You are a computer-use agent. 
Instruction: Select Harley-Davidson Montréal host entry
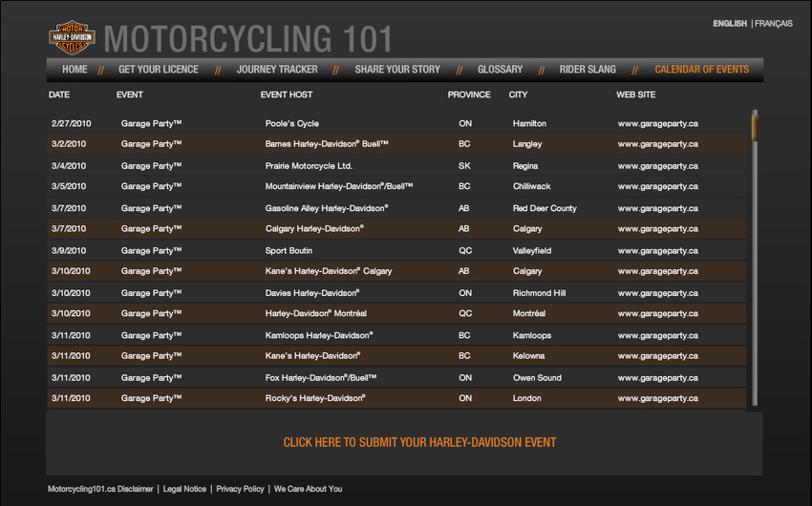[316, 313]
